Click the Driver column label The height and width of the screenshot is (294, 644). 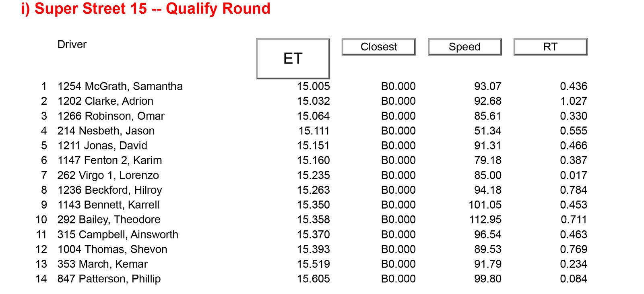[72, 44]
